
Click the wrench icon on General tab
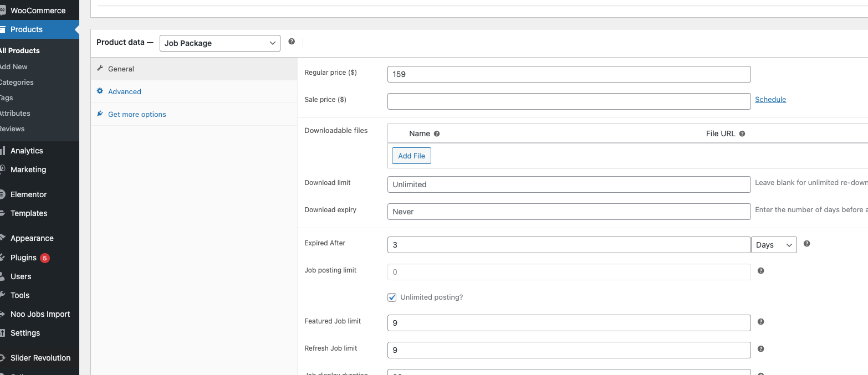pos(100,69)
